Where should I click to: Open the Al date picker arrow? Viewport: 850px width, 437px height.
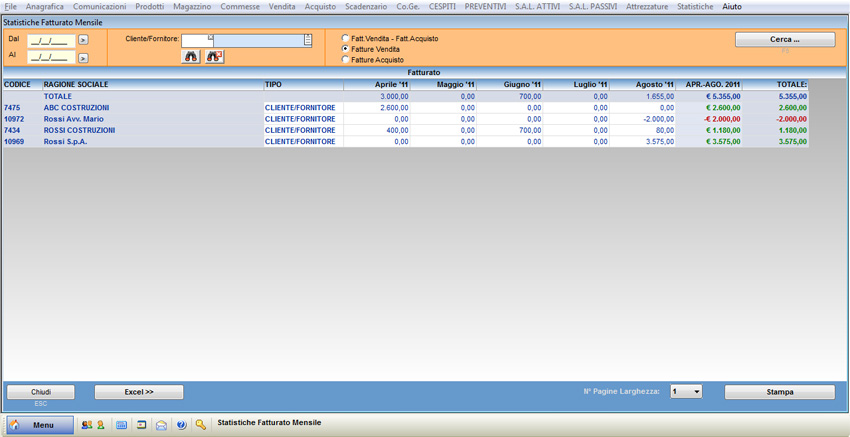click(x=83, y=58)
